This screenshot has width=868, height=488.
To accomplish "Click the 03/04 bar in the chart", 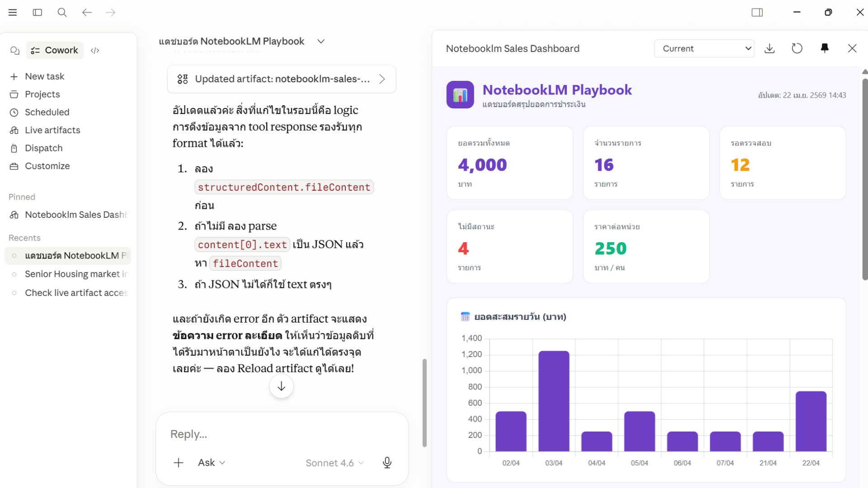I will tap(554, 401).
